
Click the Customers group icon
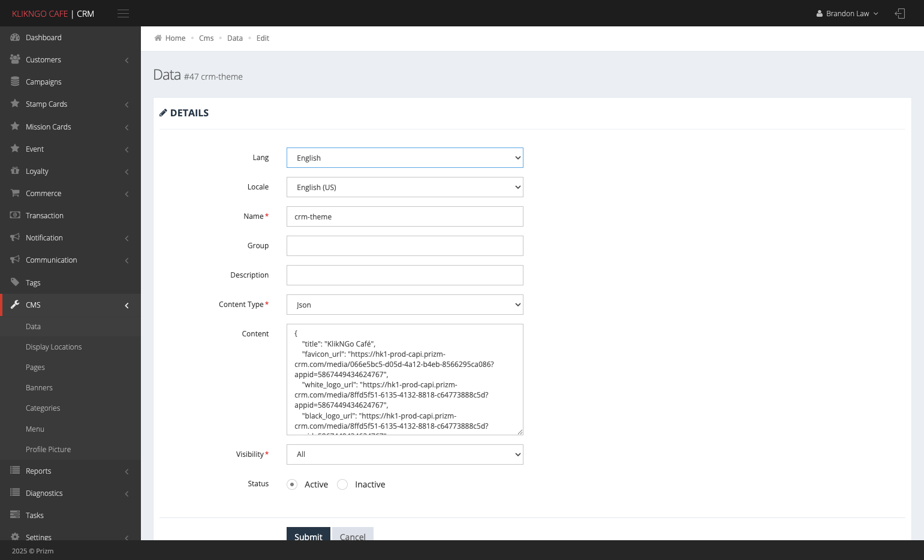[x=15, y=59]
